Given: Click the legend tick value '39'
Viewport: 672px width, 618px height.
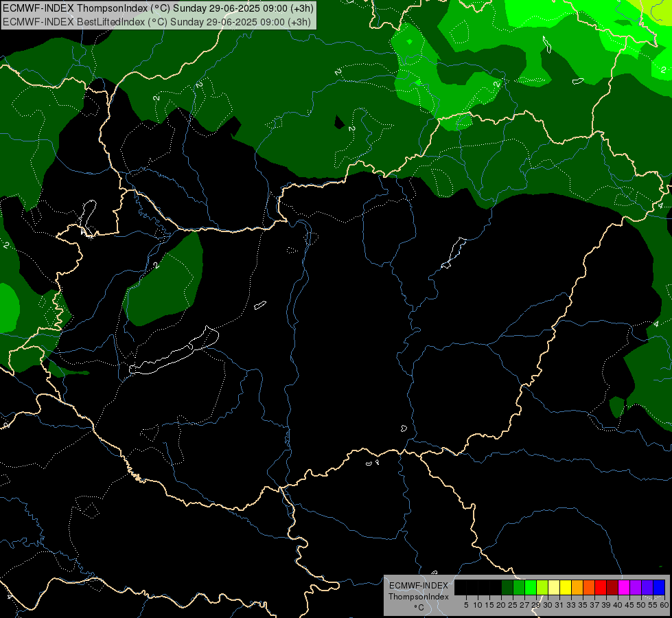Looking at the screenshot, I should (x=606, y=605).
